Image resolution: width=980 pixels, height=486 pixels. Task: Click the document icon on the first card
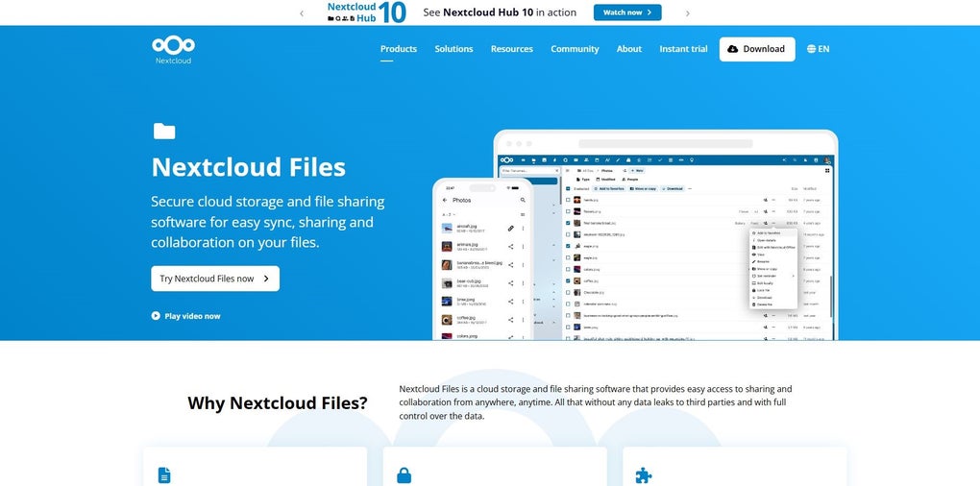click(x=163, y=474)
